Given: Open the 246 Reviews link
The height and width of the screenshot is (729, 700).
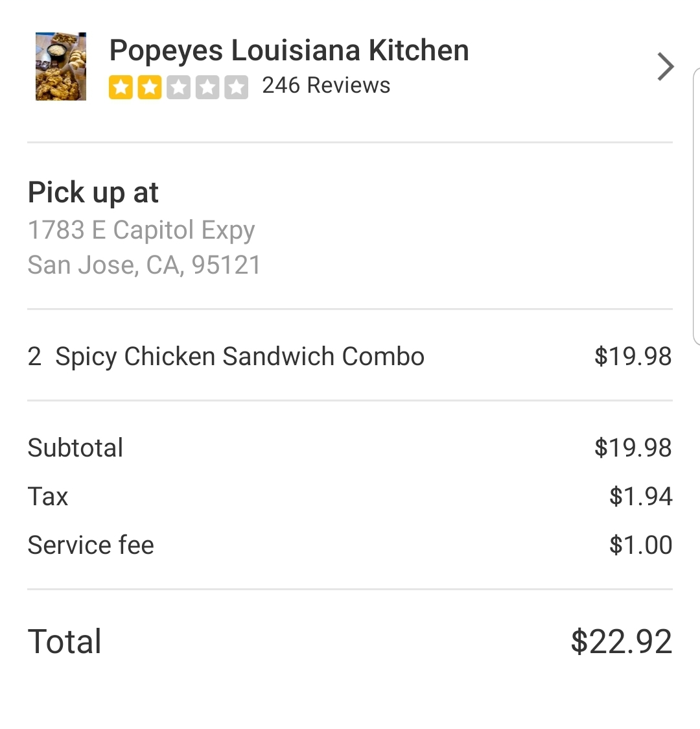Looking at the screenshot, I should (x=326, y=85).
